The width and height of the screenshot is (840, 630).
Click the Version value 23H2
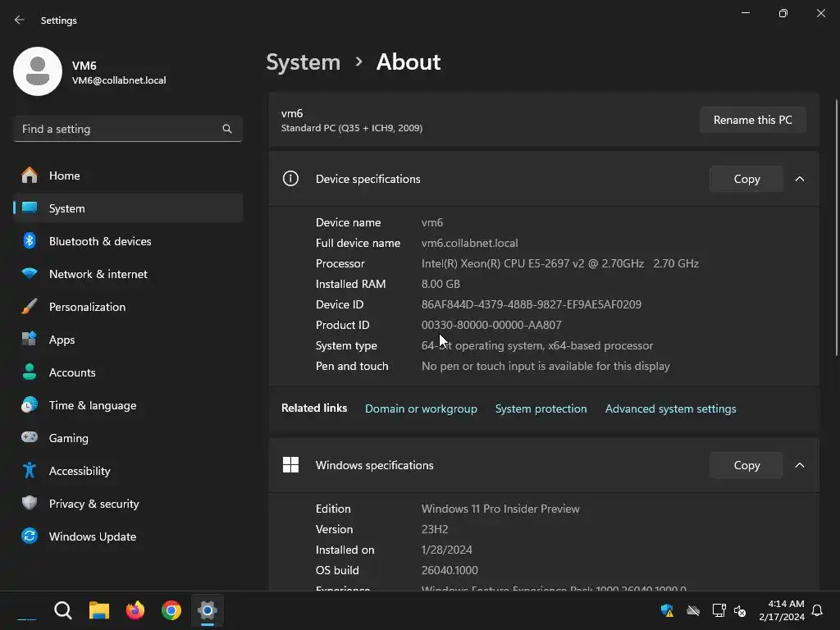[x=435, y=529]
